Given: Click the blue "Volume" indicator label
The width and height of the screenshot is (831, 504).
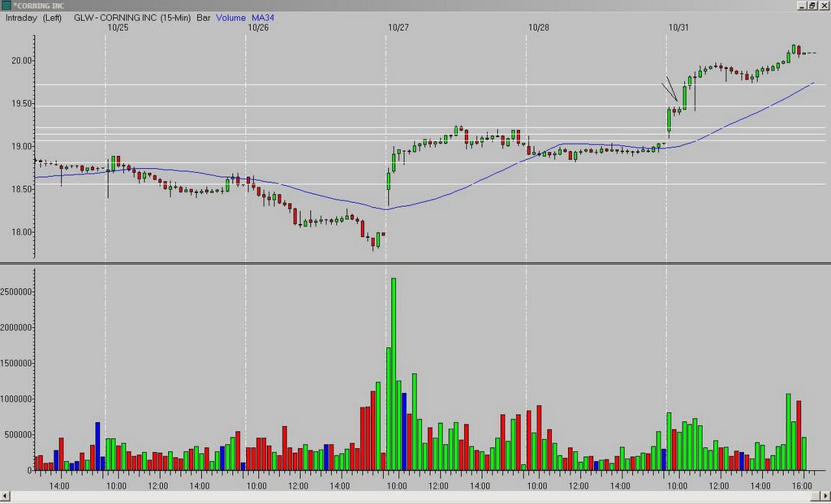Looking at the screenshot, I should pyautogui.click(x=230, y=18).
